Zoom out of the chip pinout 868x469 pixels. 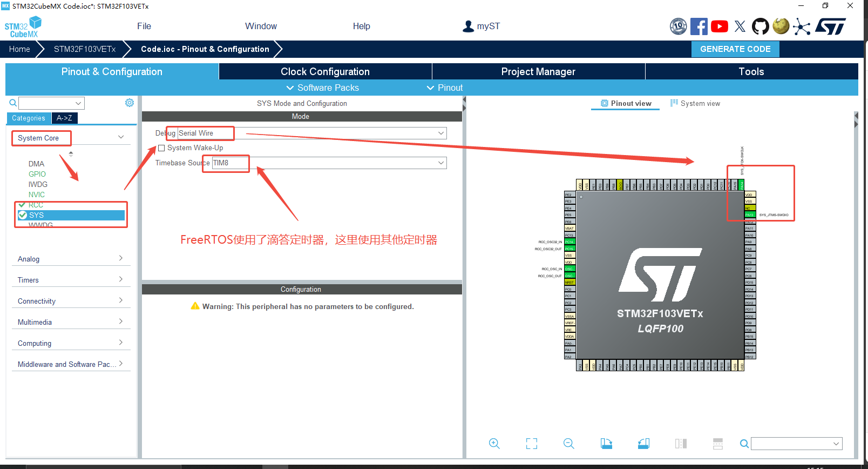click(568, 444)
